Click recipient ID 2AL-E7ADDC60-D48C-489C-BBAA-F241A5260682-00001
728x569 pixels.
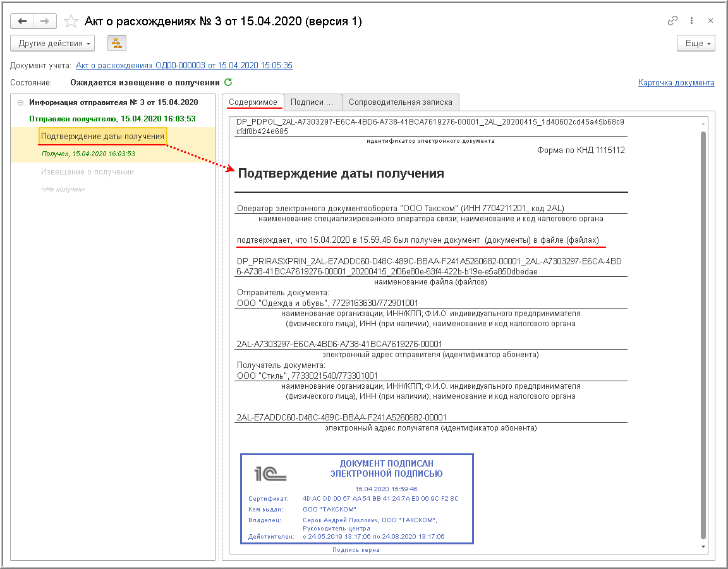pos(341,417)
